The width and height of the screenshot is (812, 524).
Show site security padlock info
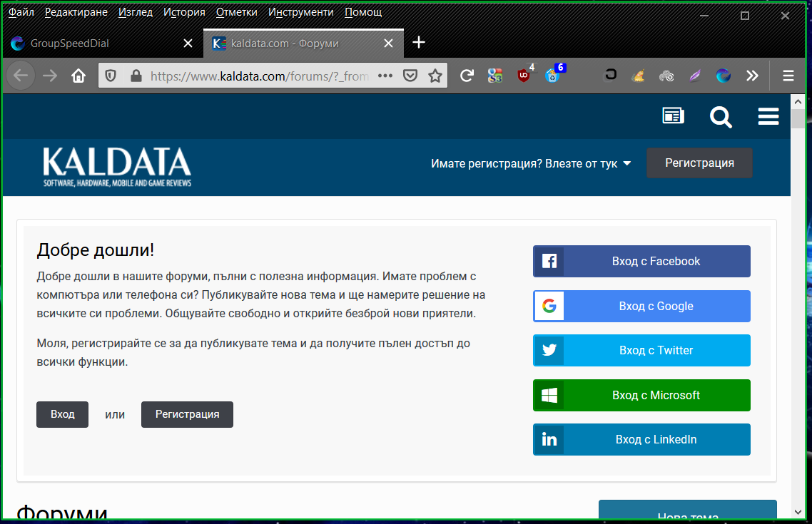pos(136,76)
